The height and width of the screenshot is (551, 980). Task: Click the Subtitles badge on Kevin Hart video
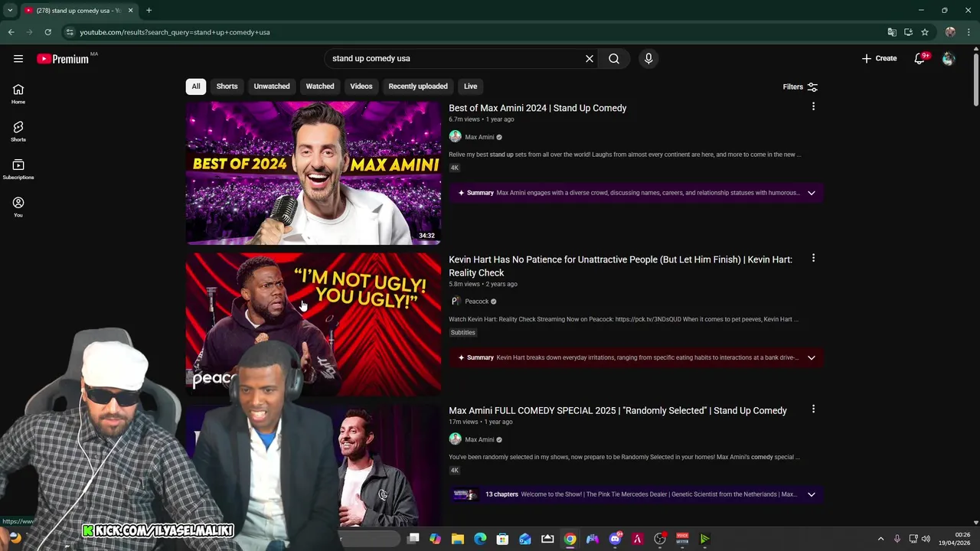point(462,332)
